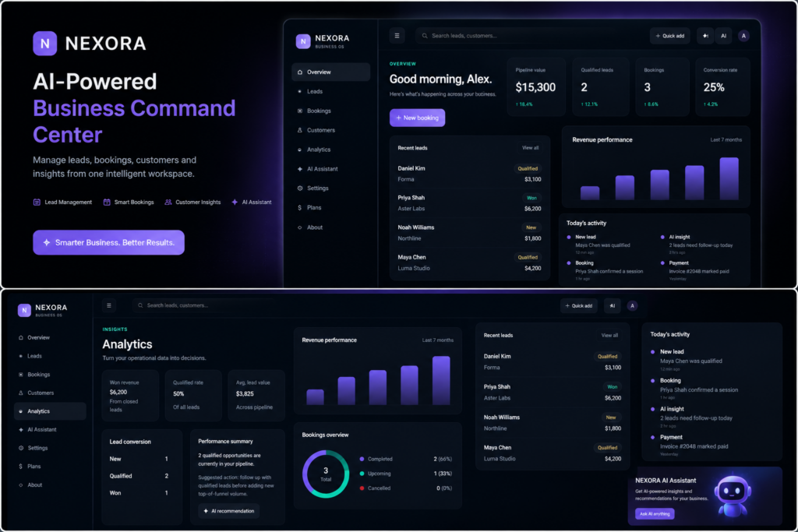
Task: Focus the search field on the Analytics screen
Action: (203, 305)
